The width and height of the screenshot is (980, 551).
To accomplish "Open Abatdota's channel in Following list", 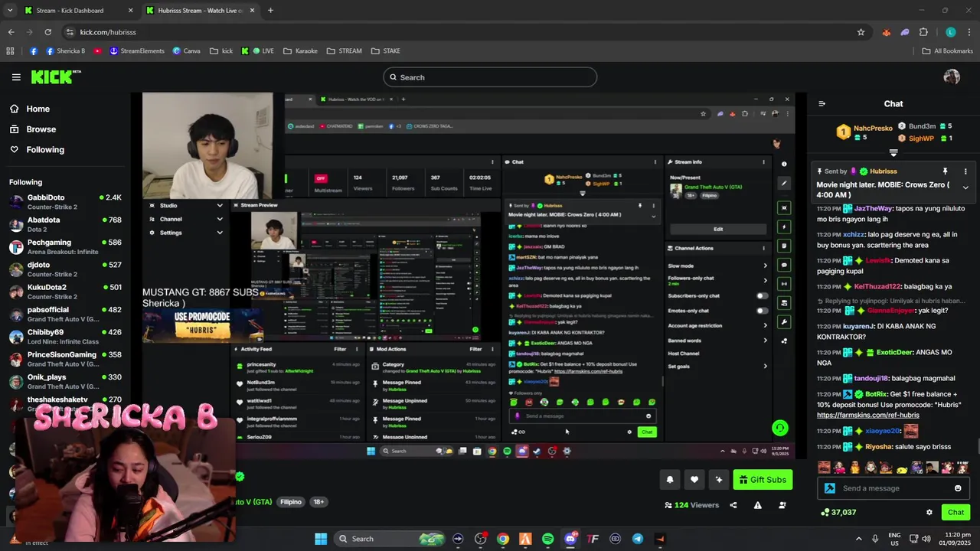I will (65, 224).
